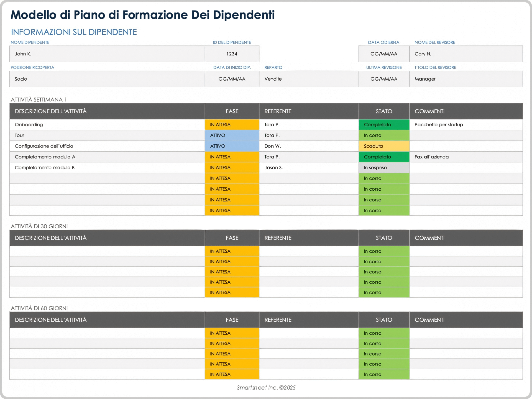532x399 pixels.
Task: Open the IN ATTESA phase dropdown for Onboarding
Action: (232, 125)
